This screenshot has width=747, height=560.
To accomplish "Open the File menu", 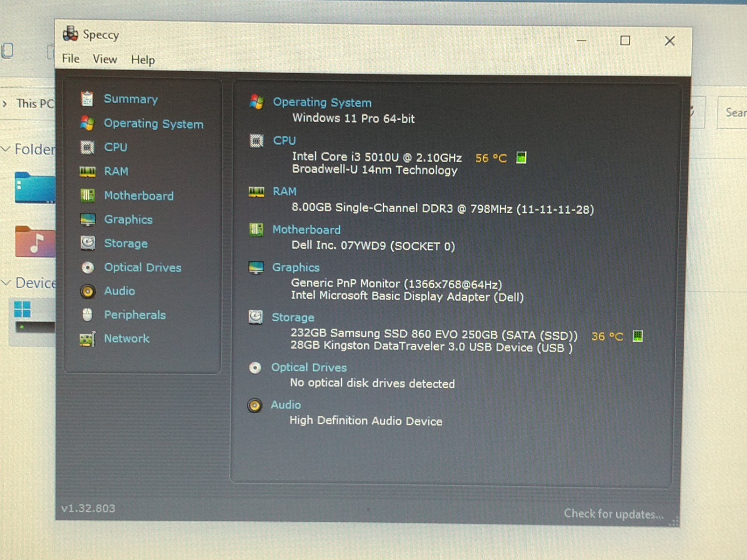I will click(x=70, y=59).
